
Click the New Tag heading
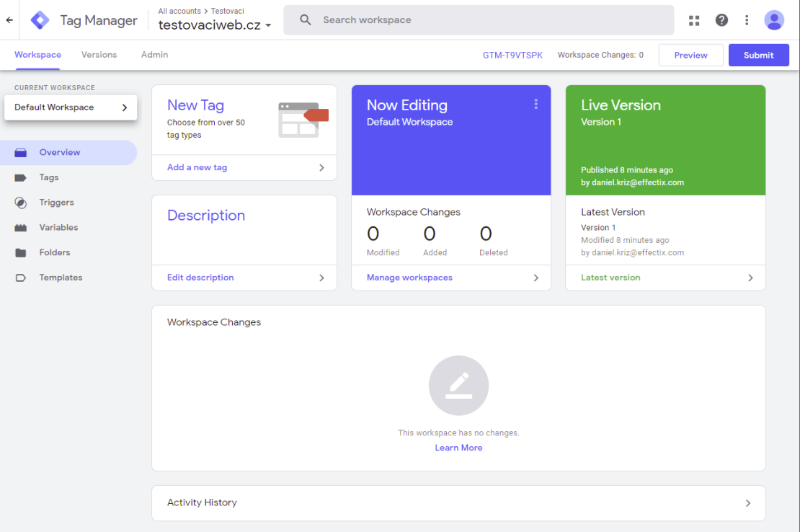pyautogui.click(x=195, y=105)
